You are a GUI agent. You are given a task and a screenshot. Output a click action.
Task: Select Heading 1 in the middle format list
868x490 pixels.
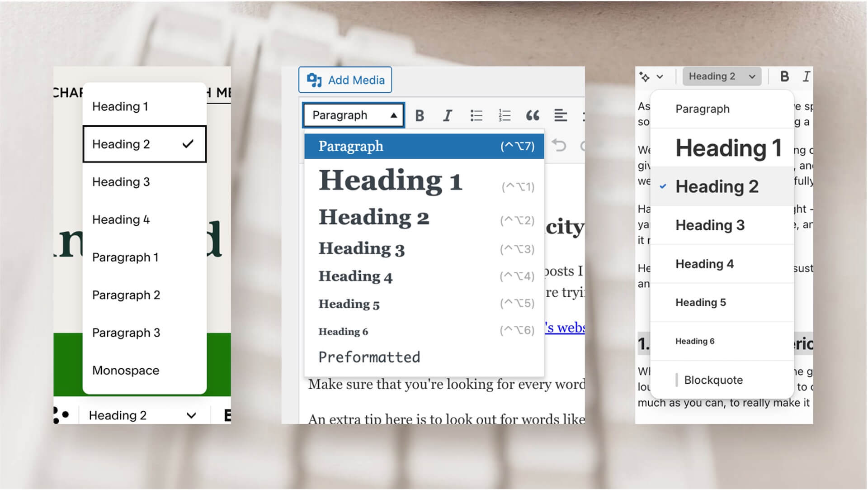391,181
